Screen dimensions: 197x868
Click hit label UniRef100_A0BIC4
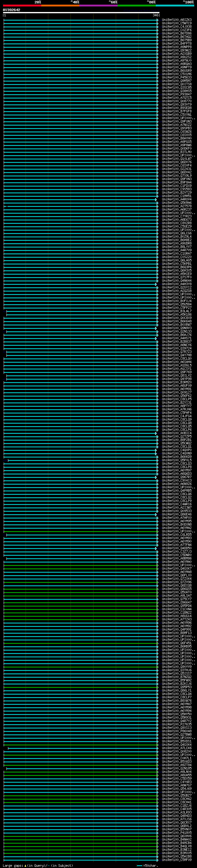click(177, 433)
